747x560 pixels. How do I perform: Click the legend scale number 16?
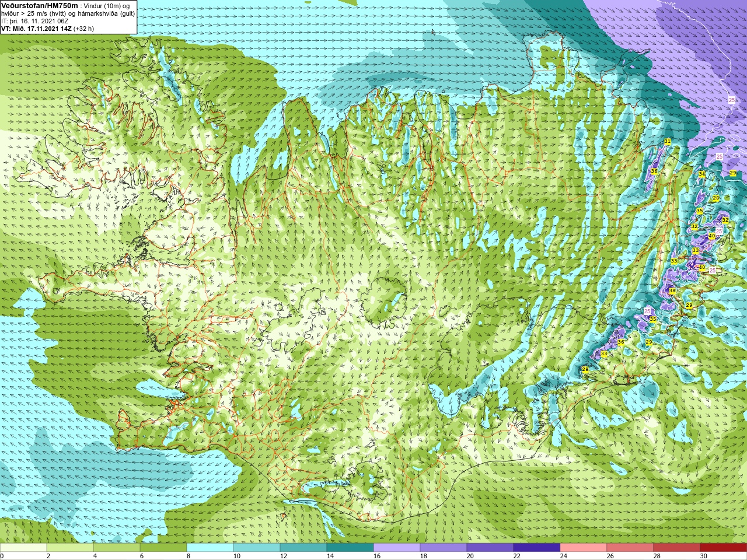pyautogui.click(x=376, y=556)
